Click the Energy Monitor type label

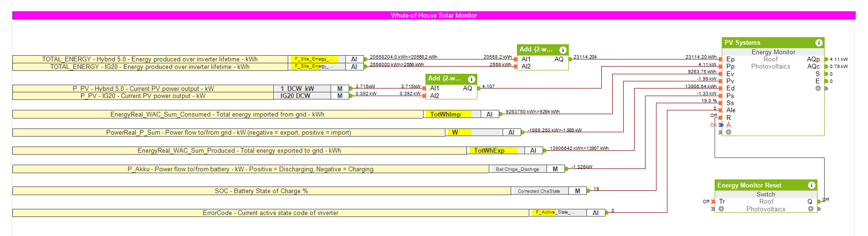coord(773,52)
